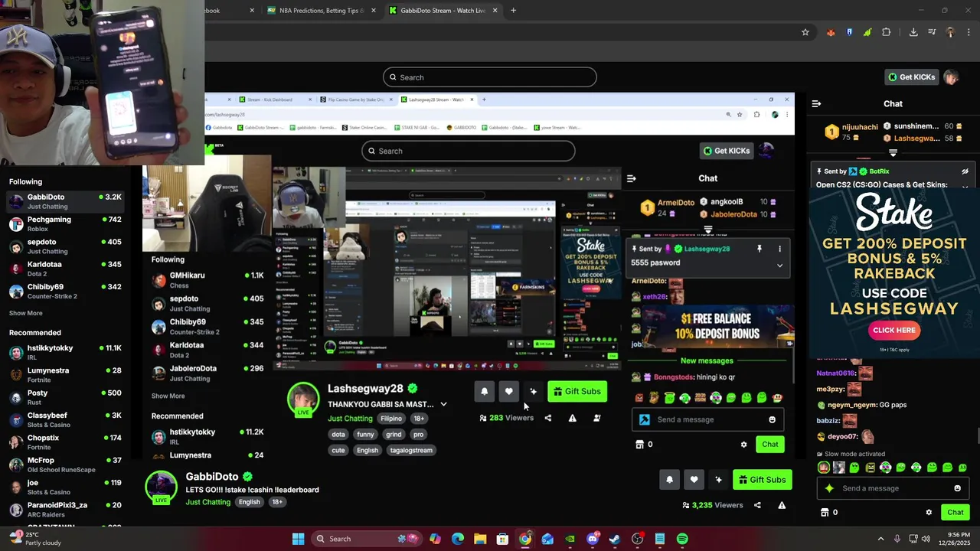Image resolution: width=980 pixels, height=551 pixels.
Task: Select the tagalogstream tag
Action: click(411, 450)
